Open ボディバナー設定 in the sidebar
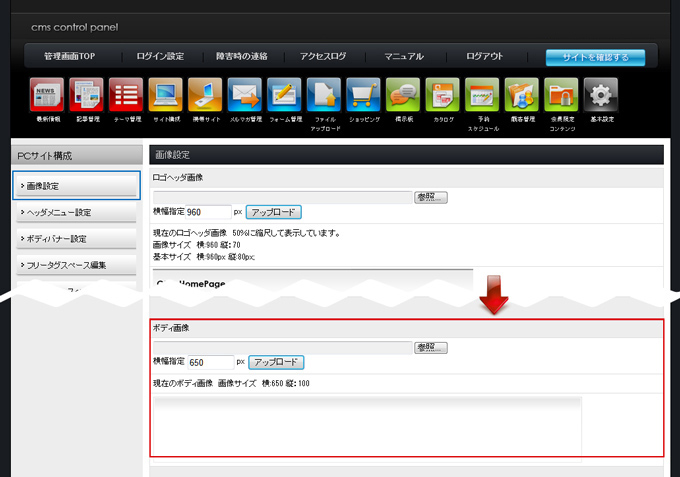 point(76,239)
